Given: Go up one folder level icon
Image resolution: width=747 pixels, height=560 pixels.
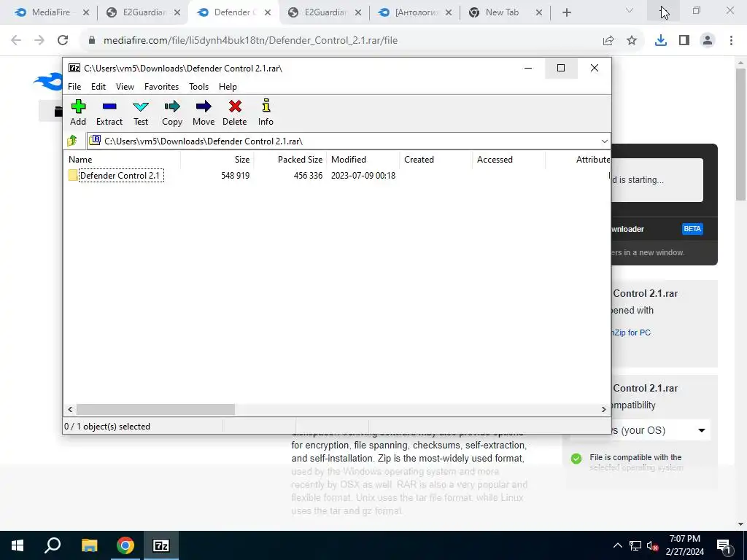Looking at the screenshot, I should 72,141.
